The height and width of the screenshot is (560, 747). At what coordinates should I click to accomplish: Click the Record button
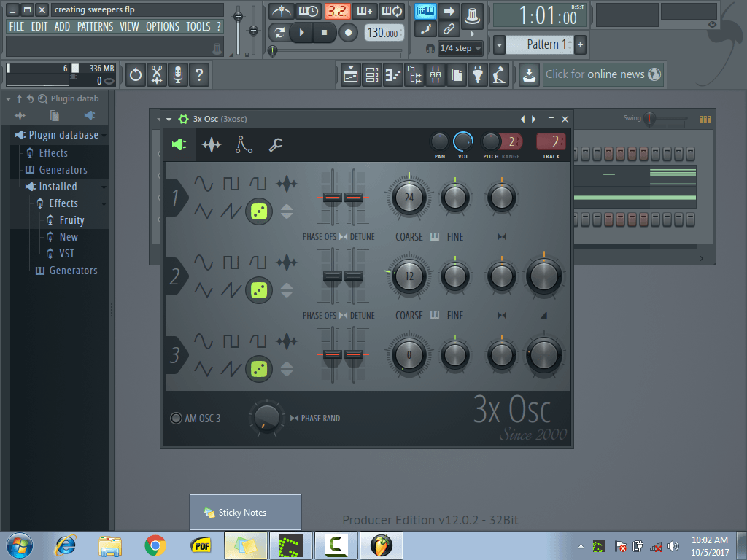(348, 32)
